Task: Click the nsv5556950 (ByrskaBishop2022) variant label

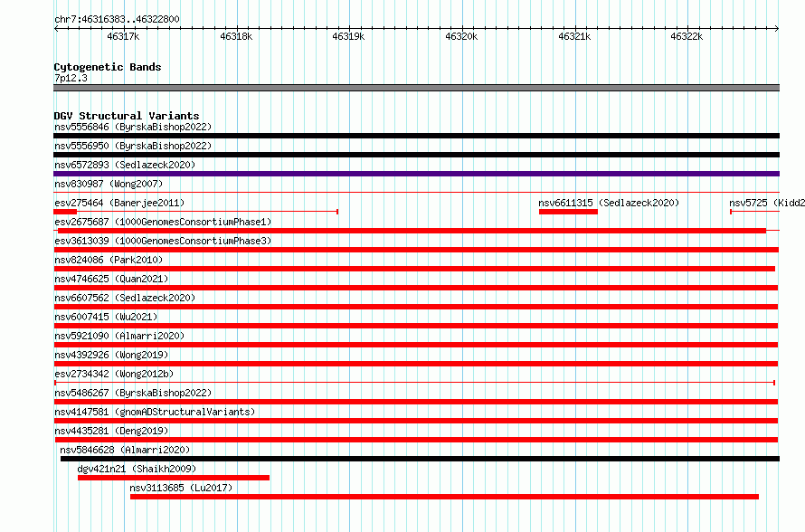Action: tap(133, 146)
